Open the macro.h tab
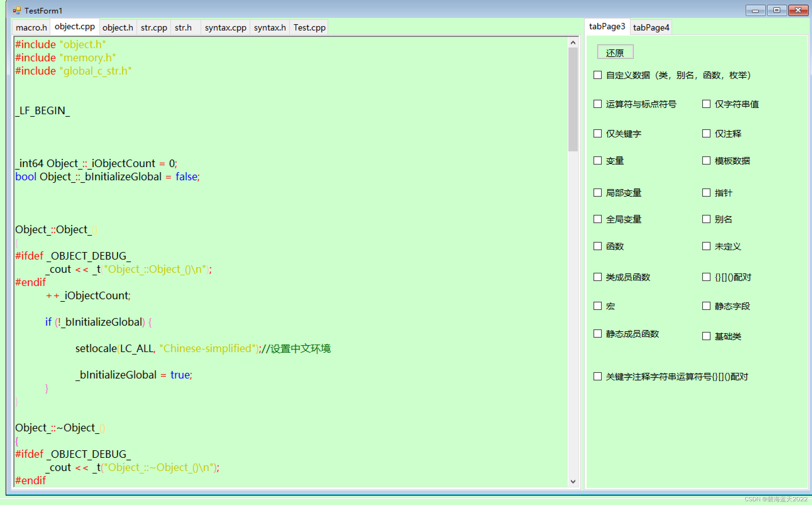This screenshot has width=812, height=505. (31, 27)
